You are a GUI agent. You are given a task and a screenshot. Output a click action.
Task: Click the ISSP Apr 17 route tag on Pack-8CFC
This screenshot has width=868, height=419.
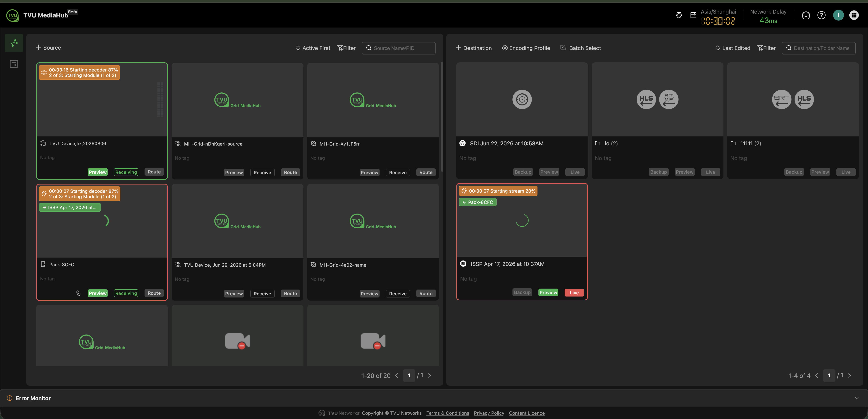70,207
